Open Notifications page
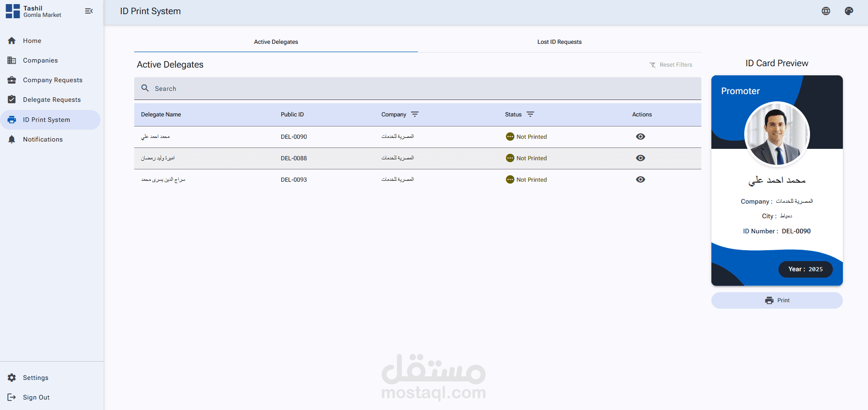The height and width of the screenshot is (410, 868). [x=50, y=139]
